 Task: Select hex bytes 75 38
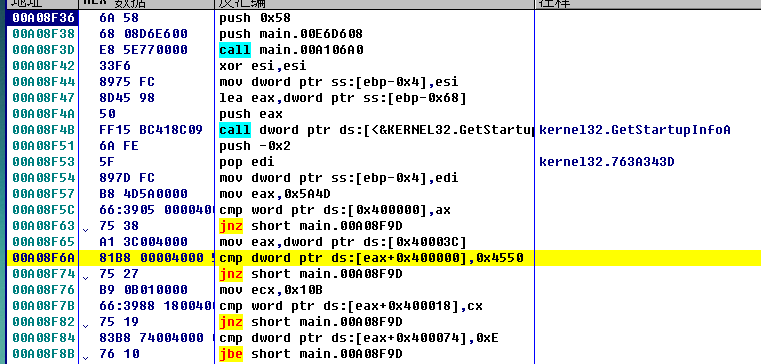coord(119,226)
